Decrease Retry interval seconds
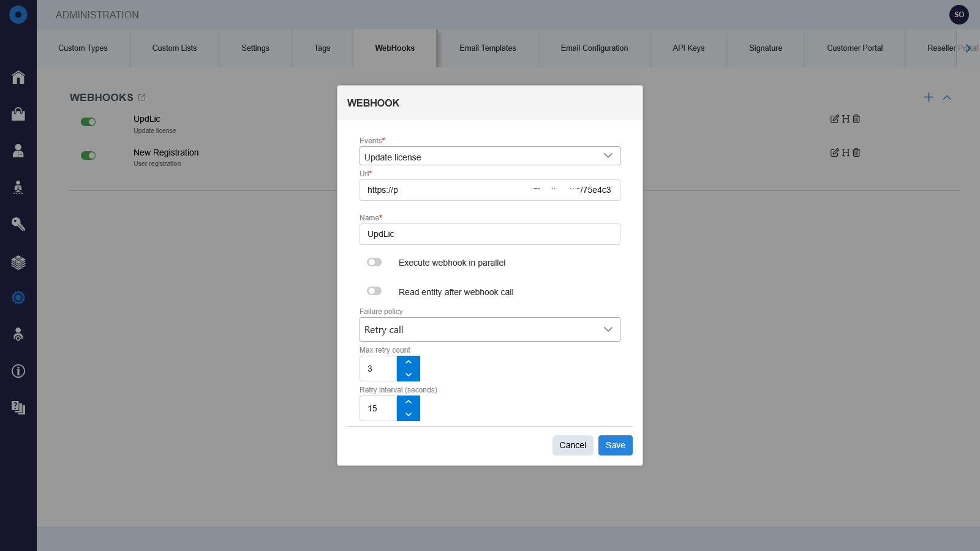Screen dimensions: 980x551 coord(409,414)
